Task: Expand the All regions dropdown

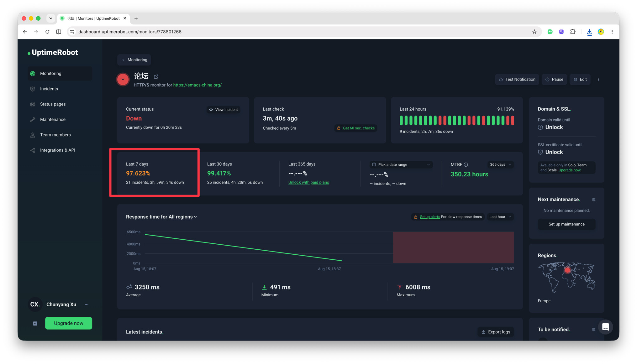Action: coord(183,217)
